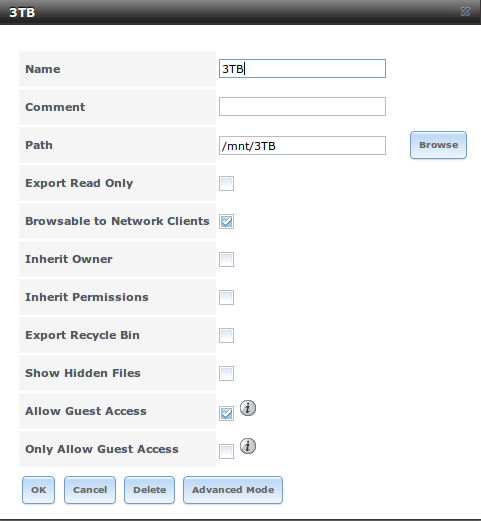The image size is (481, 521).
Task: Enable Inherit Owner checkbox
Action: pos(226,259)
